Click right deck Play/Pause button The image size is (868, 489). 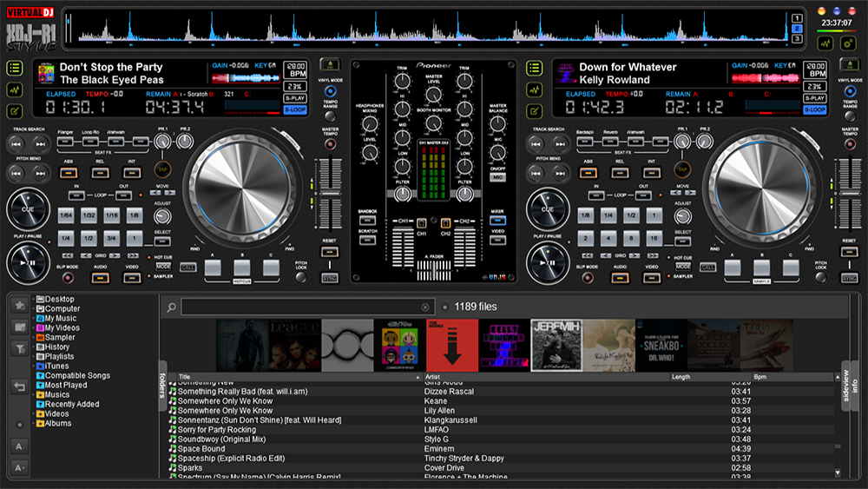(x=548, y=263)
